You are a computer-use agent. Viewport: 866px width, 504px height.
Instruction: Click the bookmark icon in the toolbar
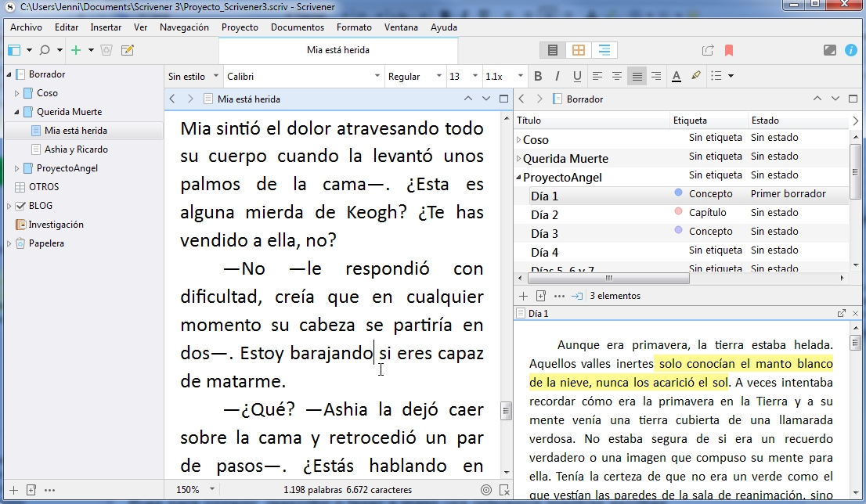[729, 50]
